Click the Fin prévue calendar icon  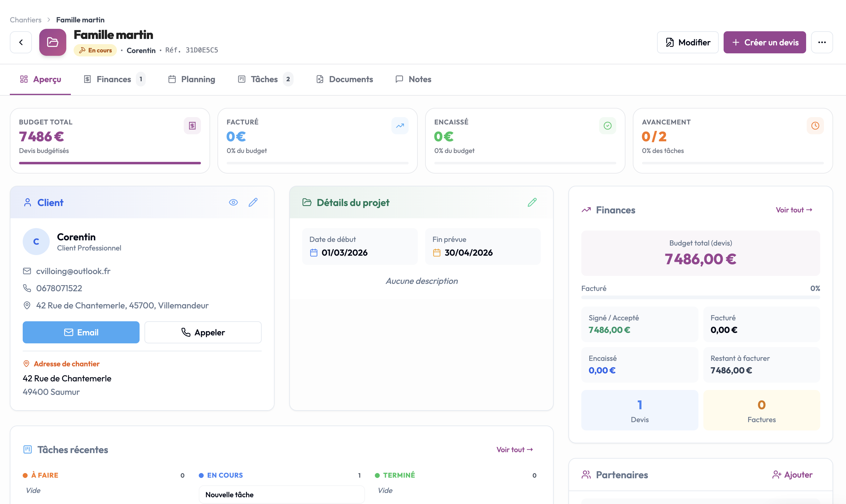pos(436,253)
